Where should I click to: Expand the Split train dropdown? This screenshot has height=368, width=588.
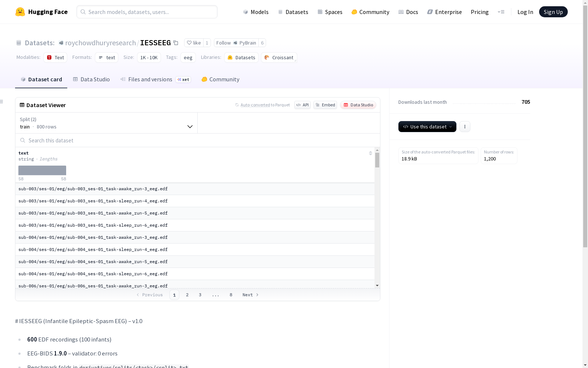(106, 123)
